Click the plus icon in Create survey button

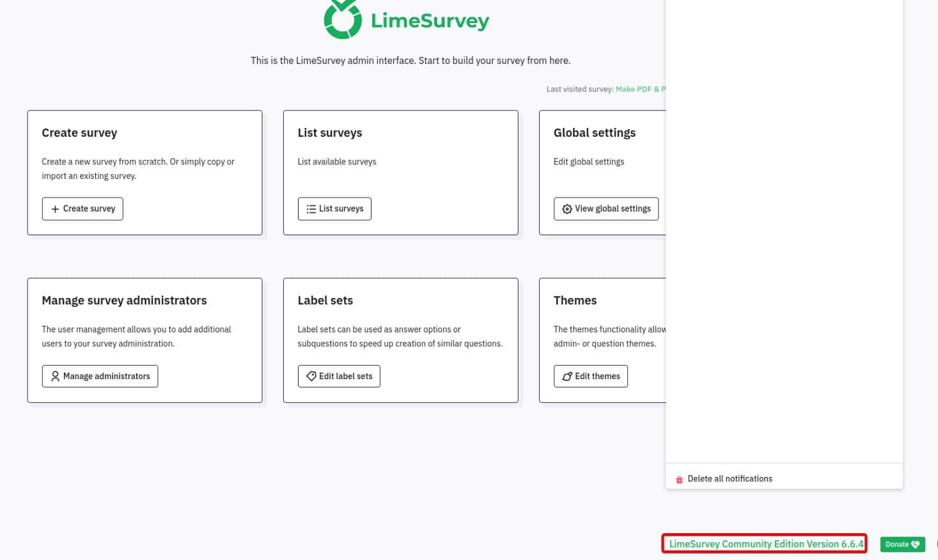tap(55, 209)
